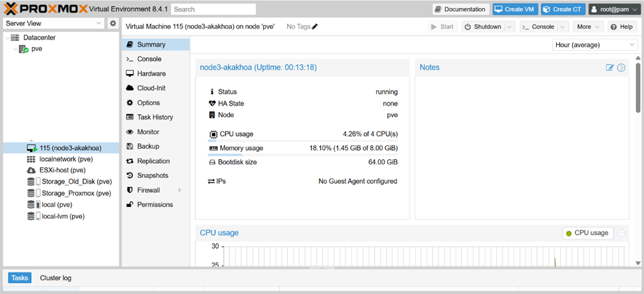Click the Search input field
The image size is (644, 294).
point(213,9)
